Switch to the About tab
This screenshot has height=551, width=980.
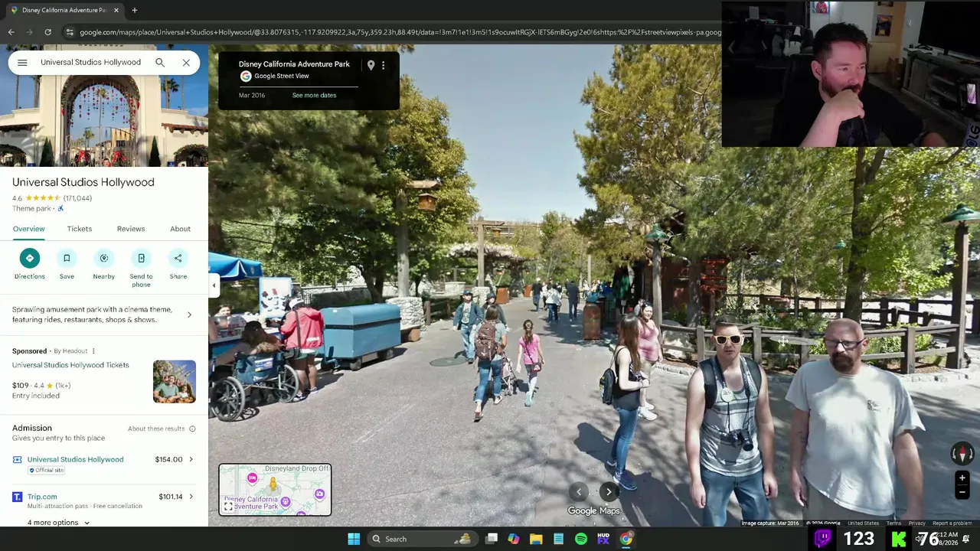tap(181, 229)
